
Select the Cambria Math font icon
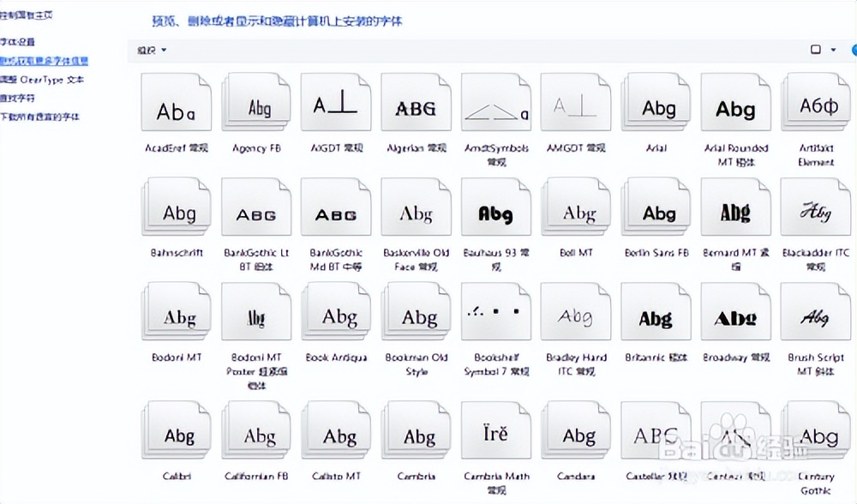[x=495, y=435]
